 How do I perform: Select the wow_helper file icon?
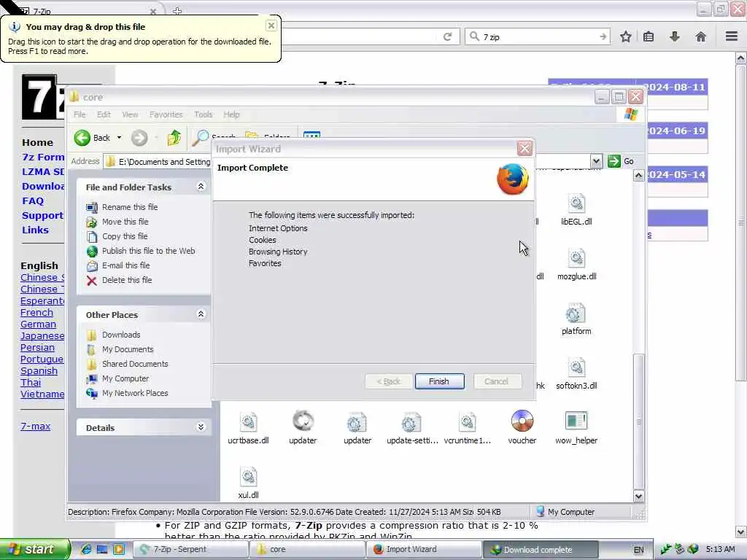[x=576, y=421]
